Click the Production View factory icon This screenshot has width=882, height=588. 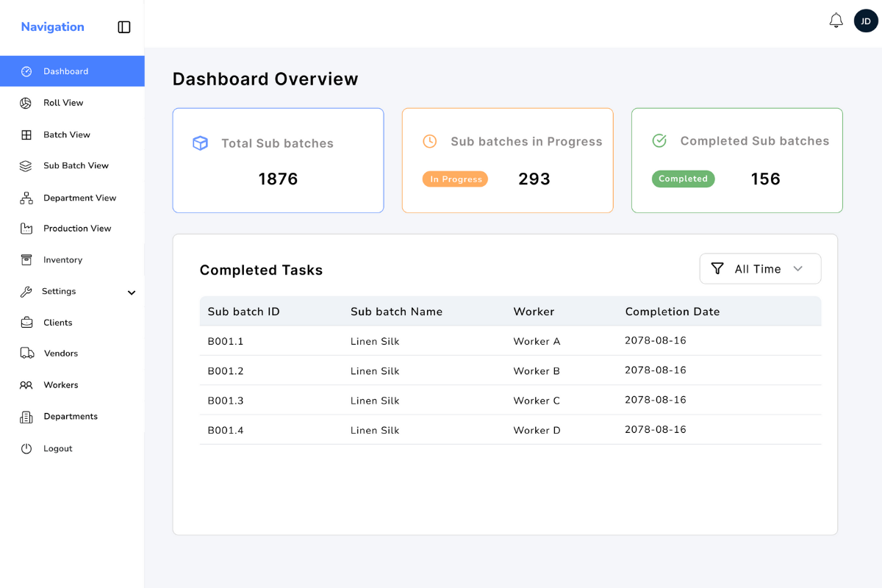pyautogui.click(x=26, y=229)
